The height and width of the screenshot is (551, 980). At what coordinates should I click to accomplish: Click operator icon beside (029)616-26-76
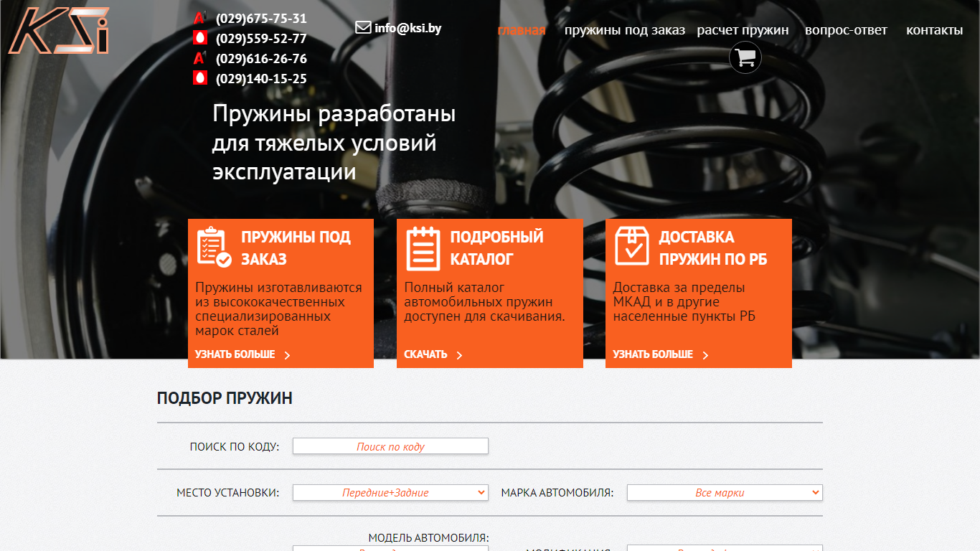pyautogui.click(x=199, y=59)
